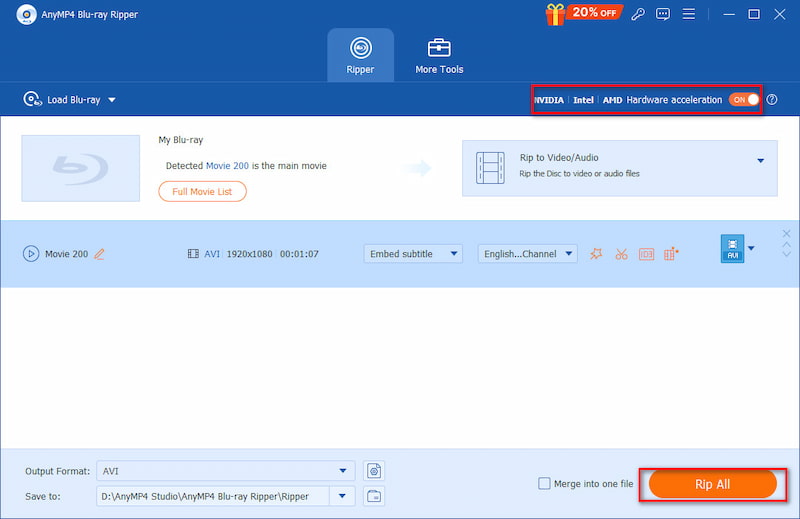Click the hardware acceleration help question mark
This screenshot has height=519, width=800.
771,100
